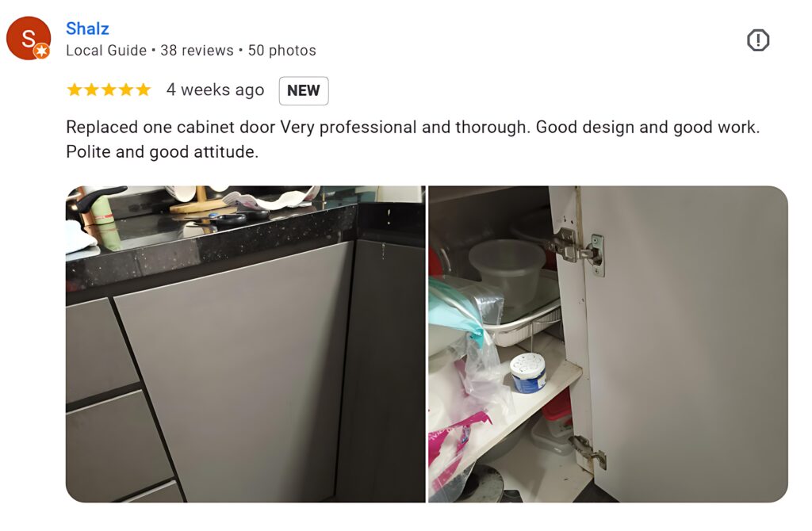This screenshot has height=531, width=812.
Task: Click the 'Replaced one cabinet door' review line
Action: pos(412,128)
